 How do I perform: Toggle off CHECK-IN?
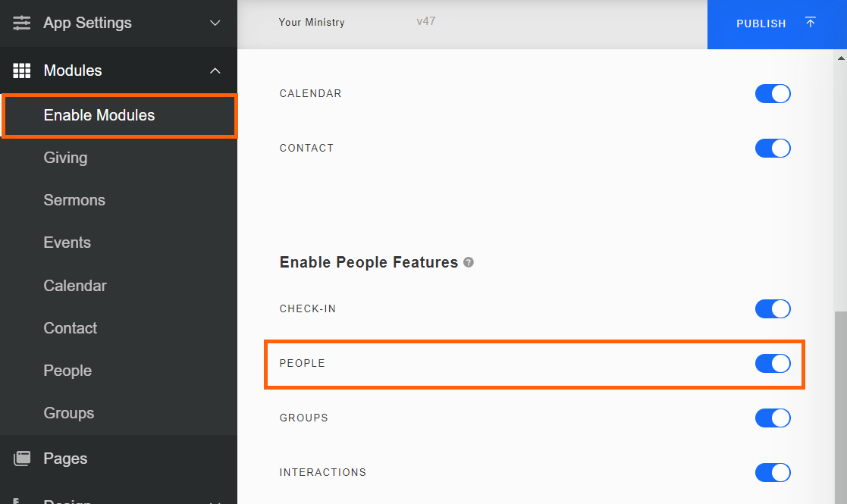tap(773, 308)
